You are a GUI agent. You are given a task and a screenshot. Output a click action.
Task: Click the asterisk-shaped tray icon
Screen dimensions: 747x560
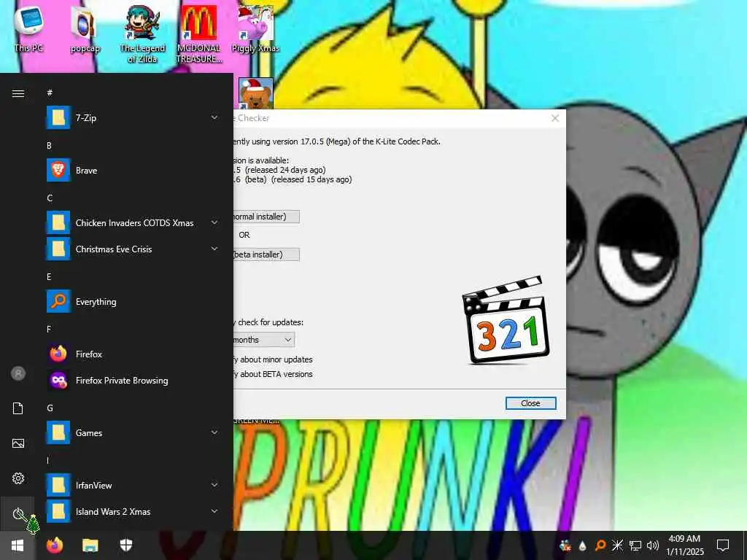[x=617, y=545]
